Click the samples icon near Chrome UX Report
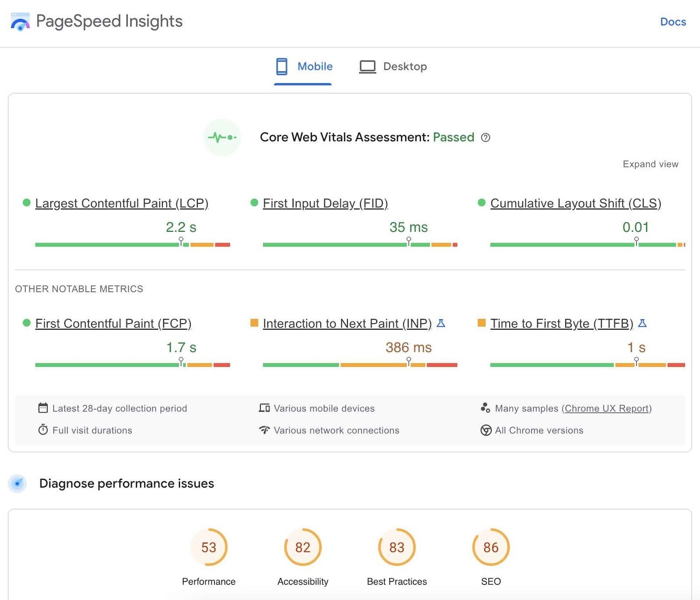Image resolution: width=700 pixels, height=600 pixels. pyautogui.click(x=486, y=408)
